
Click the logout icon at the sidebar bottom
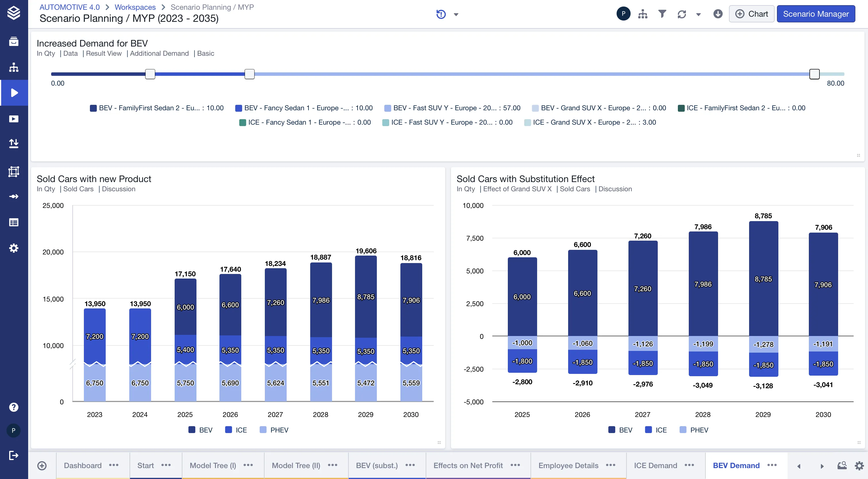pos(14,455)
